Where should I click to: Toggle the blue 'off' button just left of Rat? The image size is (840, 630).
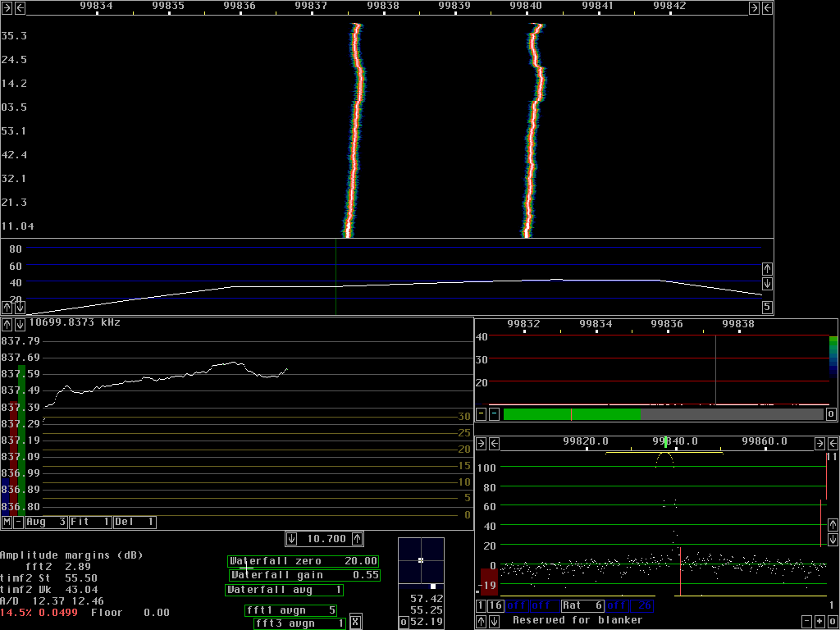(x=545, y=606)
